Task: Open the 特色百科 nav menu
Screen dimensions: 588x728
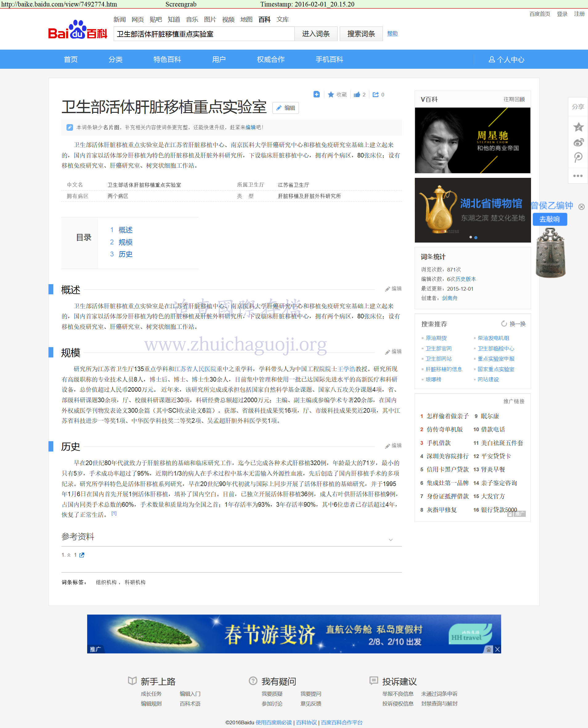Action: [167, 59]
